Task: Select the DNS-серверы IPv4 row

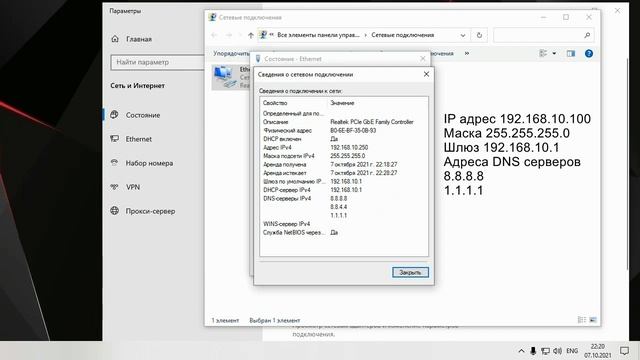Action: [x=344, y=198]
